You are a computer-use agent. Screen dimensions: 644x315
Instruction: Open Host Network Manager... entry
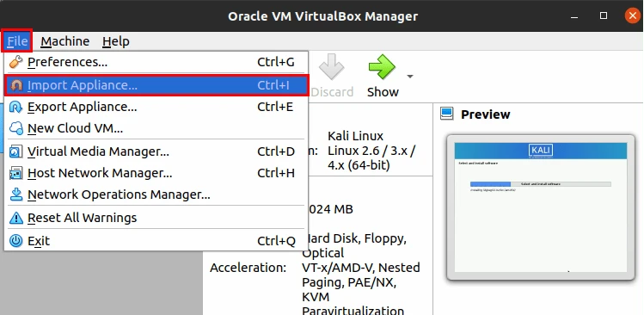pyautogui.click(x=156, y=173)
